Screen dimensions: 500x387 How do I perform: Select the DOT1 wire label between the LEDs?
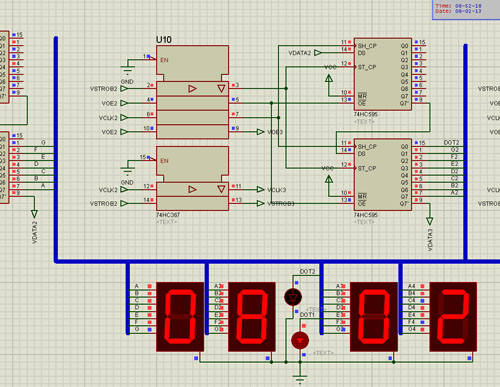click(307, 315)
